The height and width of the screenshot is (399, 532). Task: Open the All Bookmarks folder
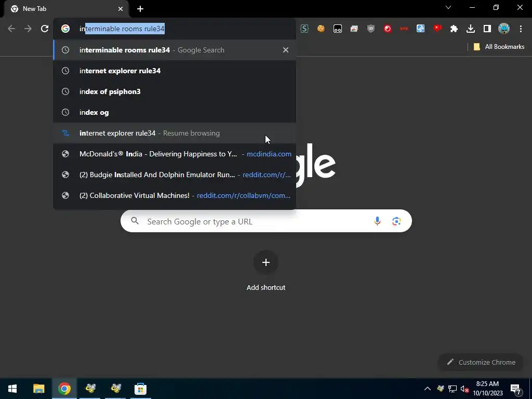tap(499, 47)
